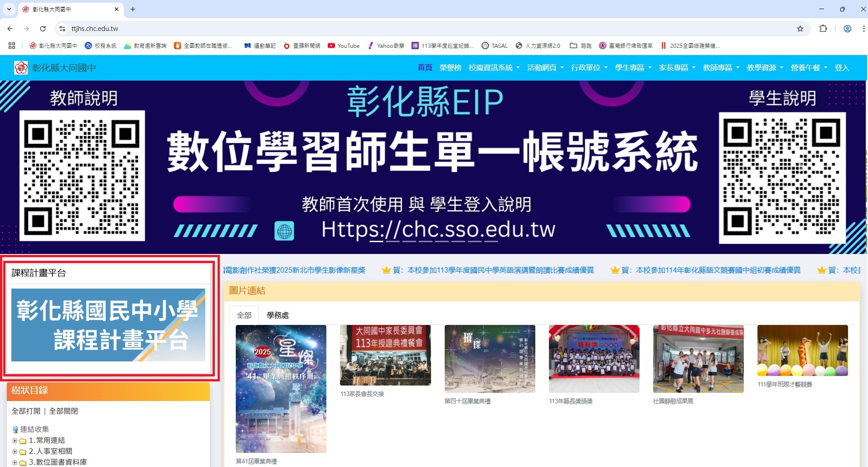
Task: Click the site information icon in address bar
Action: coord(62,29)
